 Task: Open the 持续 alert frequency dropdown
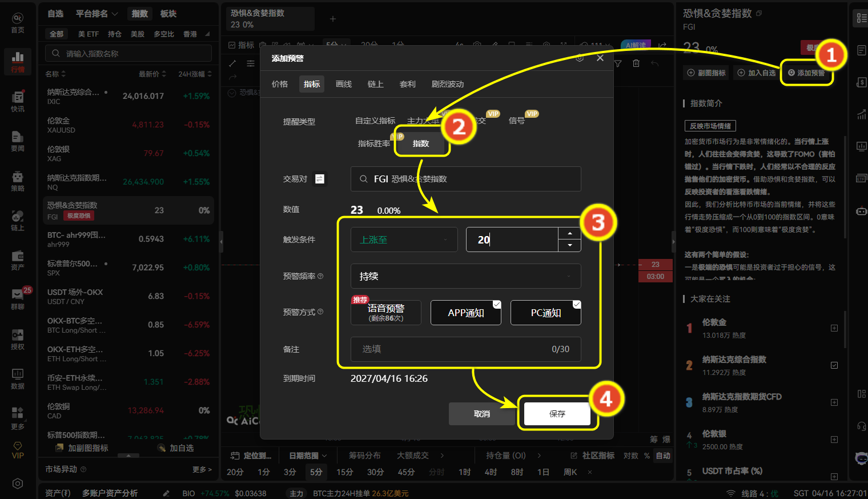(x=465, y=276)
